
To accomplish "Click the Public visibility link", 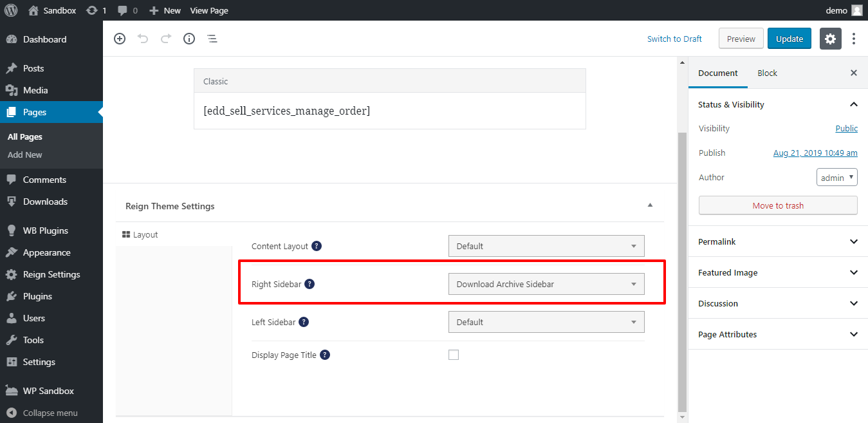I will [847, 128].
